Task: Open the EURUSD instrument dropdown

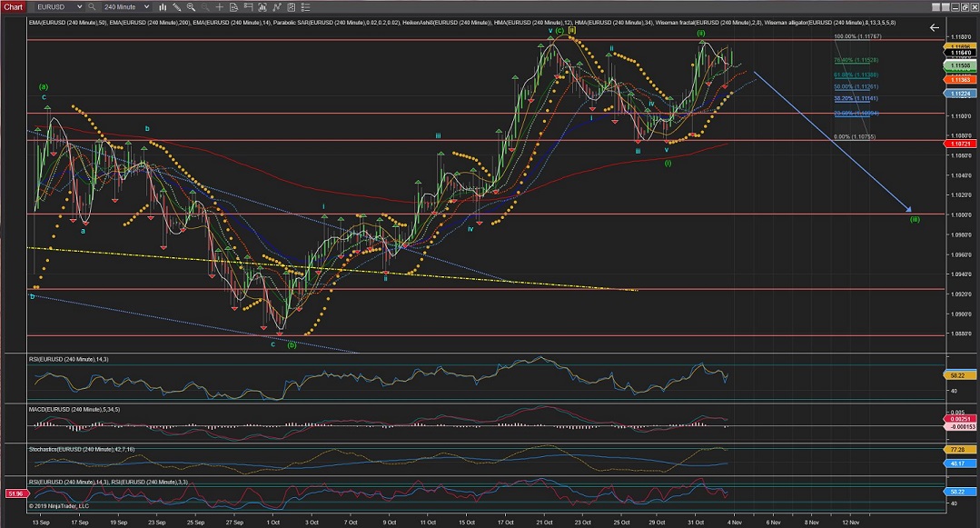Action: [58, 7]
